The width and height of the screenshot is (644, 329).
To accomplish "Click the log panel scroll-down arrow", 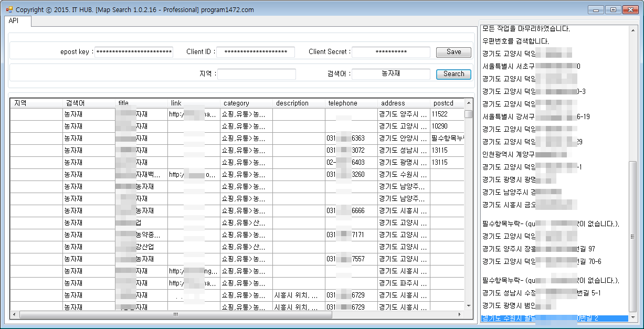I will [632, 317].
